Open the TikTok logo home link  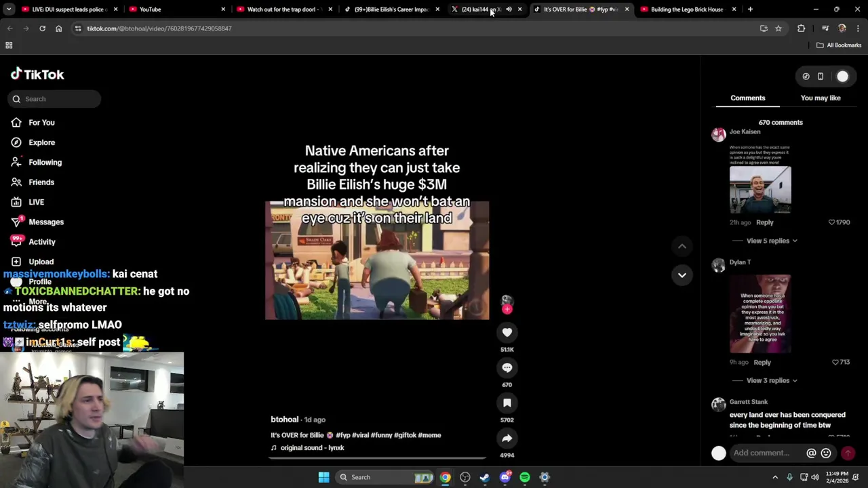tap(37, 75)
